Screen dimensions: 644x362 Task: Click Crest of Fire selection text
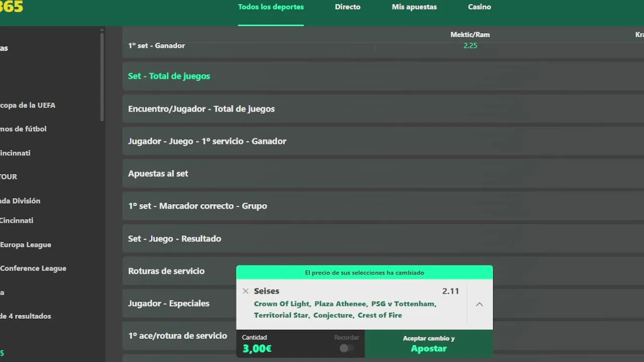380,315
